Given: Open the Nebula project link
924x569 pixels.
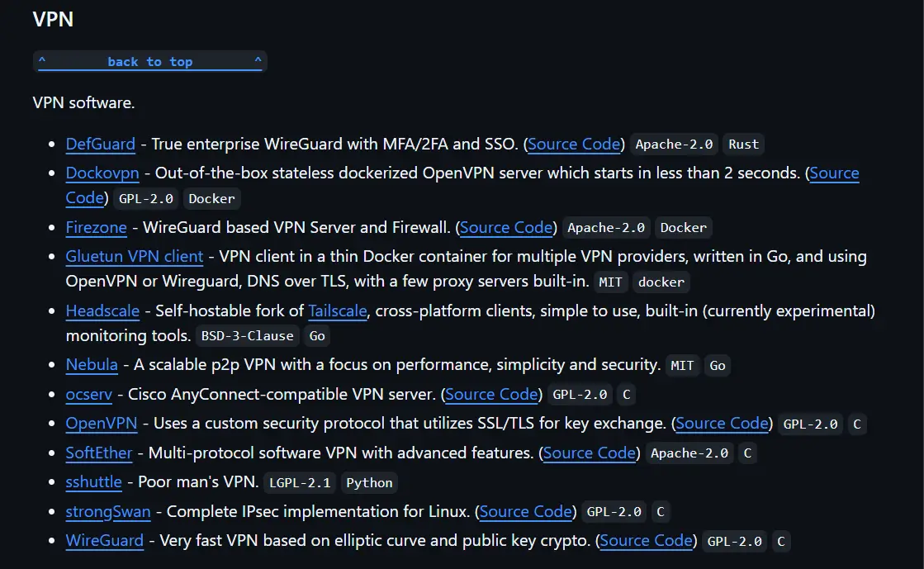Looking at the screenshot, I should tap(92, 364).
